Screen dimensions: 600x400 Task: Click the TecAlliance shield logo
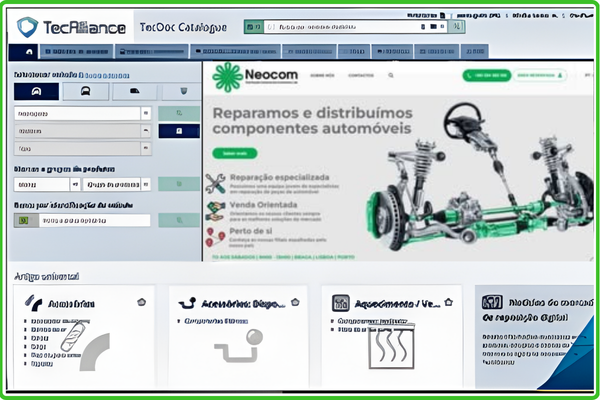click(28, 27)
